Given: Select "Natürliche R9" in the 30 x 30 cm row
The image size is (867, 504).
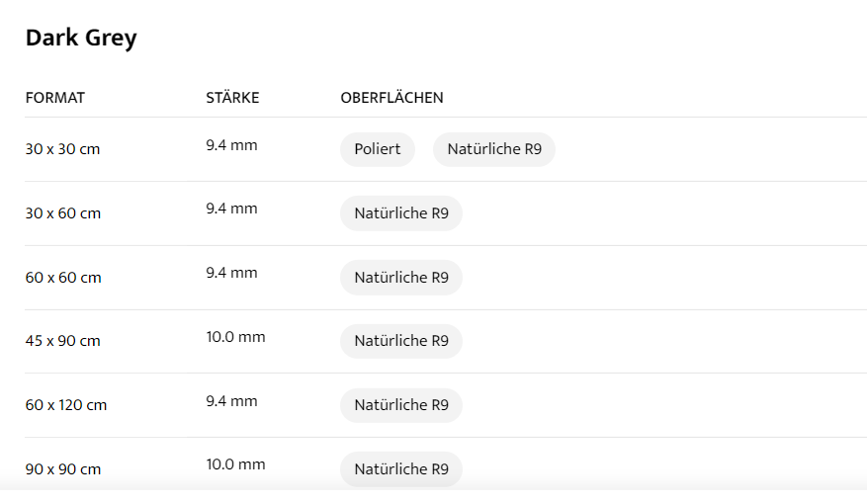Looking at the screenshot, I should tap(494, 149).
